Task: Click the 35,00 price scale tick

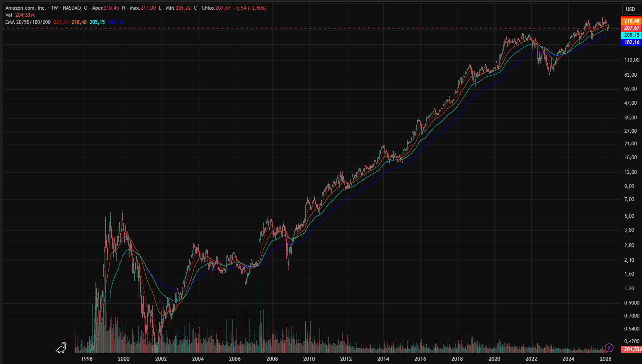Action: pos(631,118)
